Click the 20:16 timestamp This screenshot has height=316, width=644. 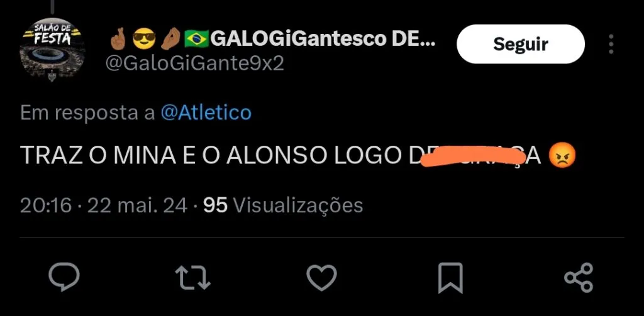pyautogui.click(x=46, y=205)
